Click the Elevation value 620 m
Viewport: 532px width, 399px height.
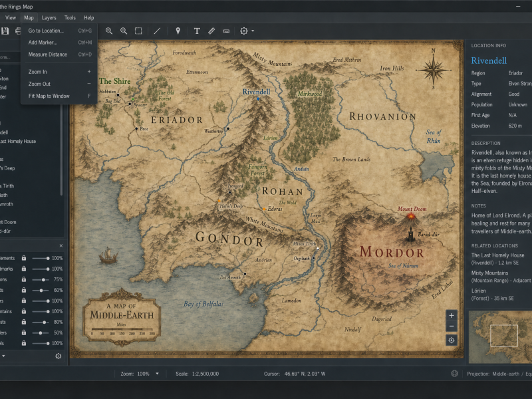point(515,126)
